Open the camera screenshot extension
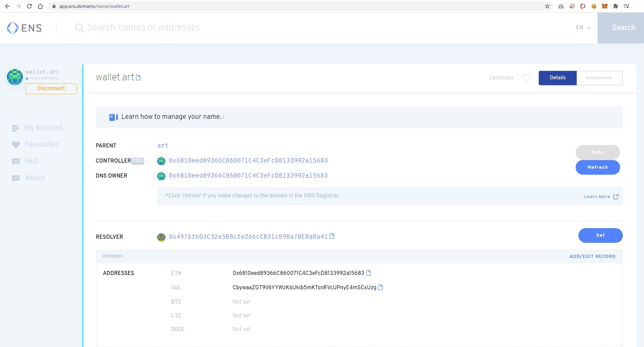Screen dimensions: 644x347 point(561,6)
